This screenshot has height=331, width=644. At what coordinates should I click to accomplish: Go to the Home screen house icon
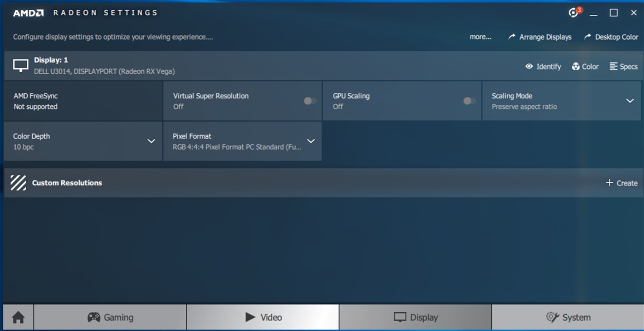pos(17,317)
